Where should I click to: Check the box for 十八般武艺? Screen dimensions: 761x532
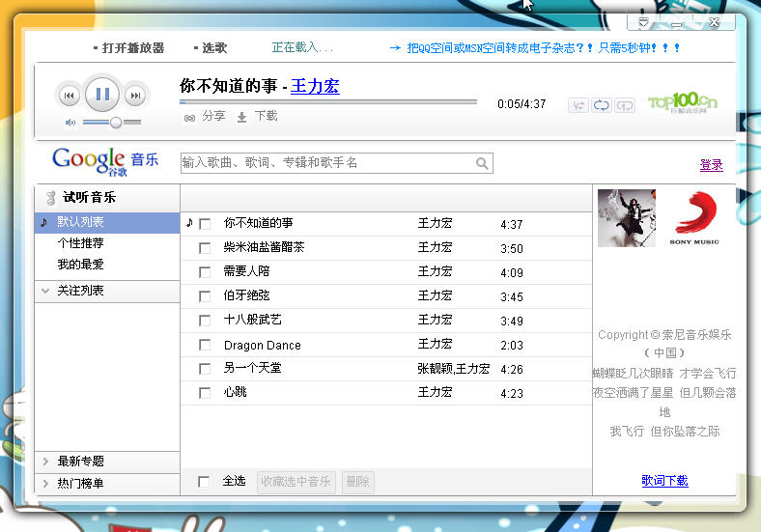pos(205,321)
